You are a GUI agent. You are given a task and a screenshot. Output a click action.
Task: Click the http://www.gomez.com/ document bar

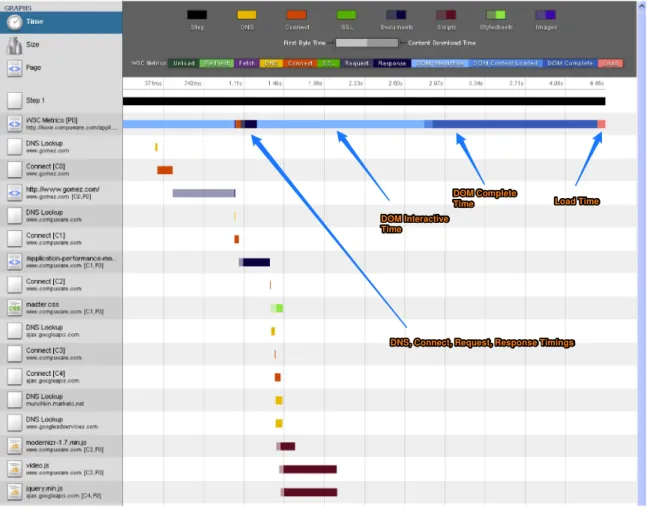click(204, 193)
